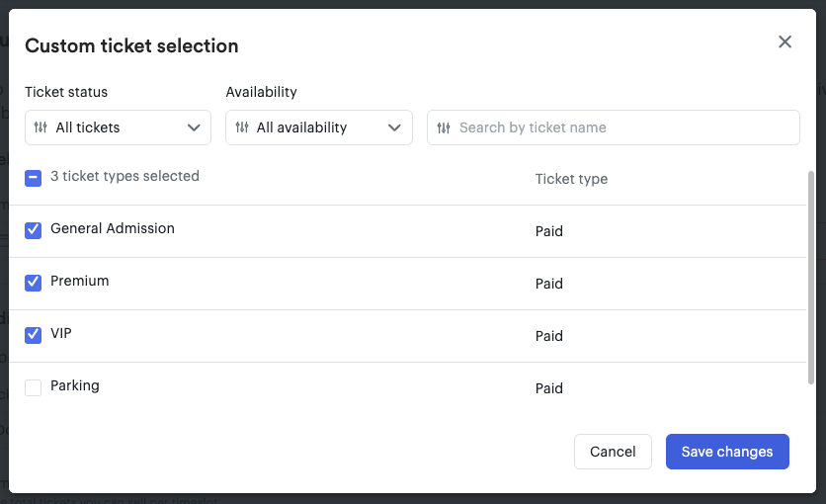This screenshot has height=504, width=826.
Task: Uncheck the Premium ticket checkbox
Action: point(34,283)
